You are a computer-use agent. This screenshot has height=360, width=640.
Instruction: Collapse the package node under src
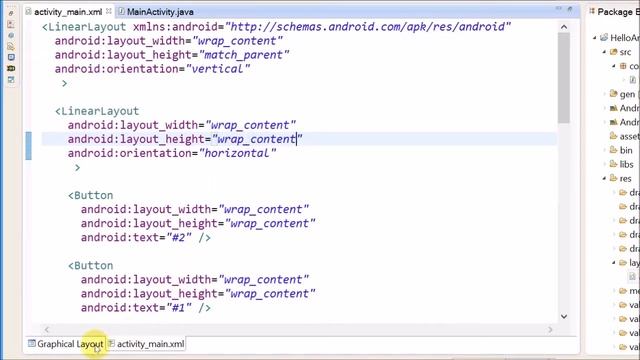(x=613, y=66)
